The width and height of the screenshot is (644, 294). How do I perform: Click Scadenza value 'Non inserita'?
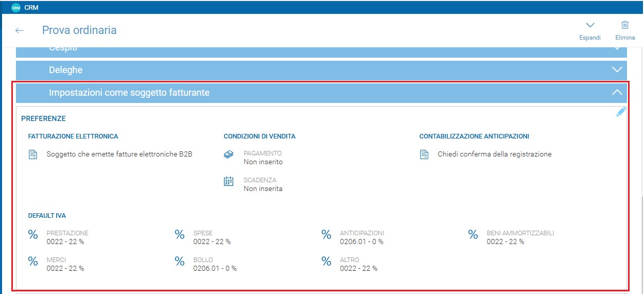pos(263,188)
